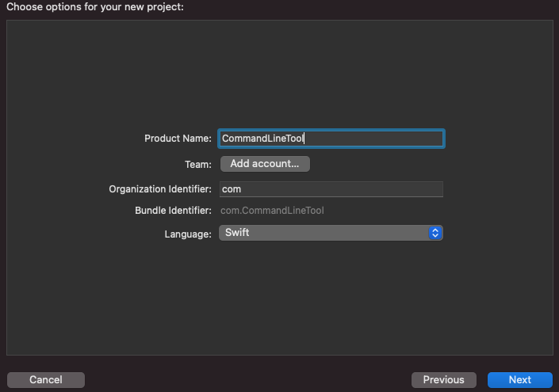The height and width of the screenshot is (392, 559).
Task: Click the blue stepper arrows on Language
Action: pos(435,233)
